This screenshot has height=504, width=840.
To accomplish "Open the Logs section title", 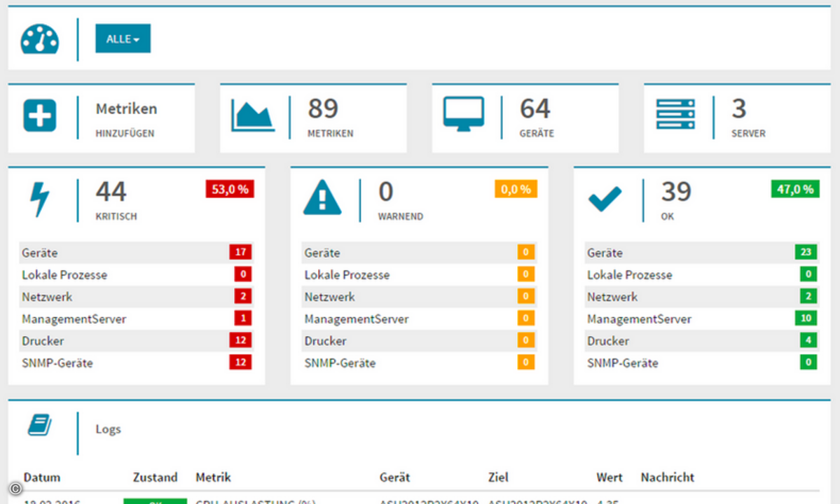I will (x=108, y=429).
